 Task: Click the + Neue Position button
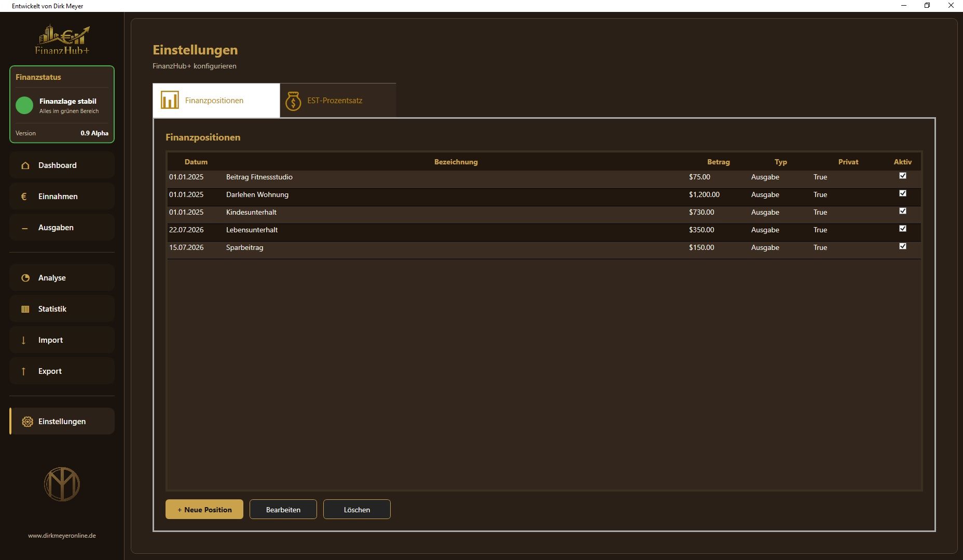point(204,510)
